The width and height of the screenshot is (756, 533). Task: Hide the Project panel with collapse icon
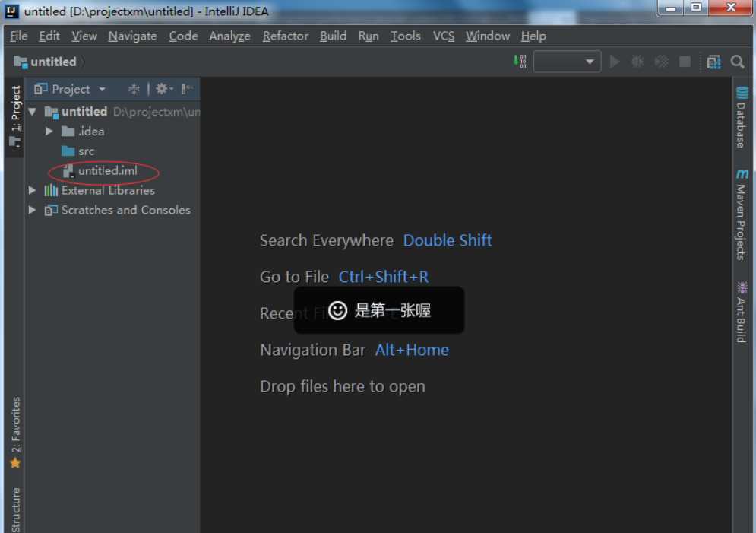187,89
